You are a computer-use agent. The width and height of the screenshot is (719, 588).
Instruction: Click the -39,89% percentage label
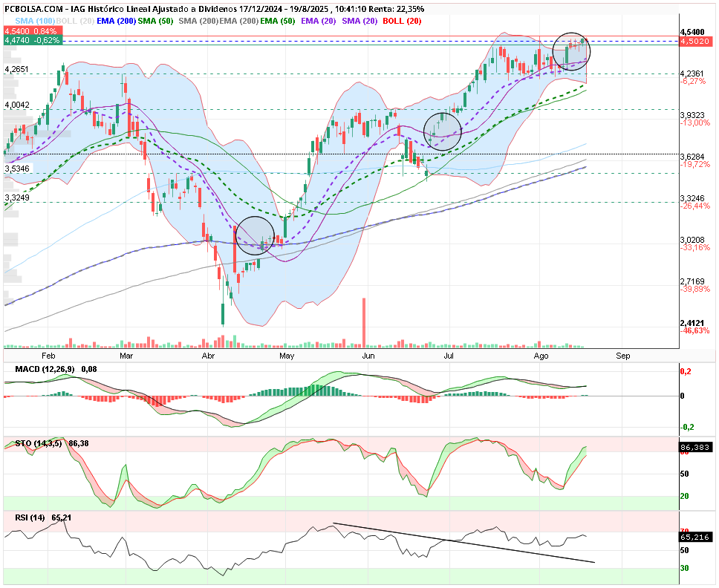click(694, 289)
